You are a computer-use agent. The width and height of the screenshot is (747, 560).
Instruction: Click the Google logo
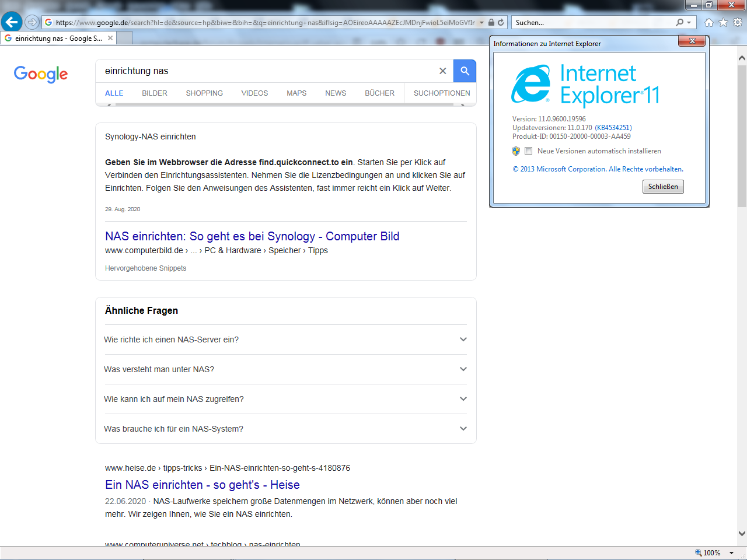pos(40,74)
